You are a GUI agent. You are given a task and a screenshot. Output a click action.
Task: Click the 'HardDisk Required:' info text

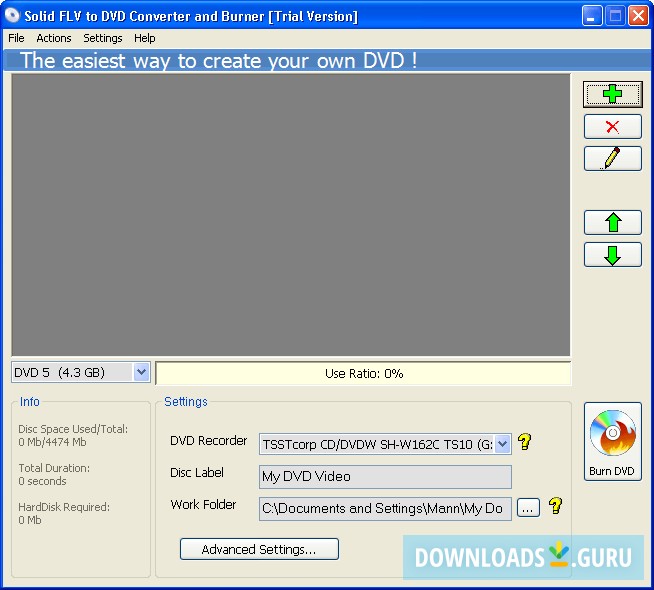[64, 507]
